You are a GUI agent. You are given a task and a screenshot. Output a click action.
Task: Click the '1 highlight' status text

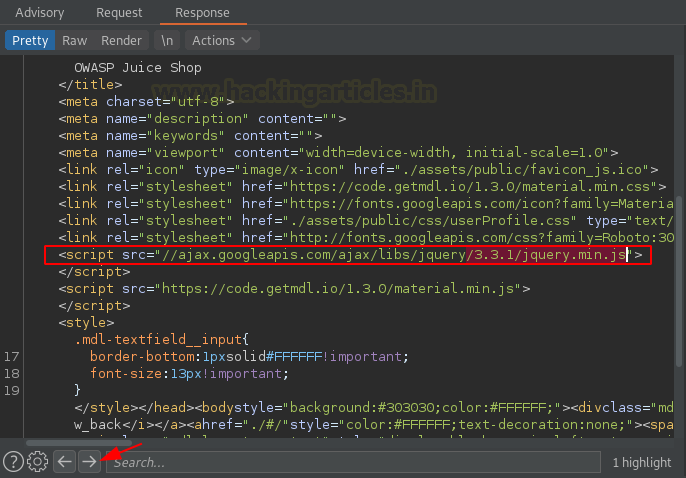tap(641, 462)
